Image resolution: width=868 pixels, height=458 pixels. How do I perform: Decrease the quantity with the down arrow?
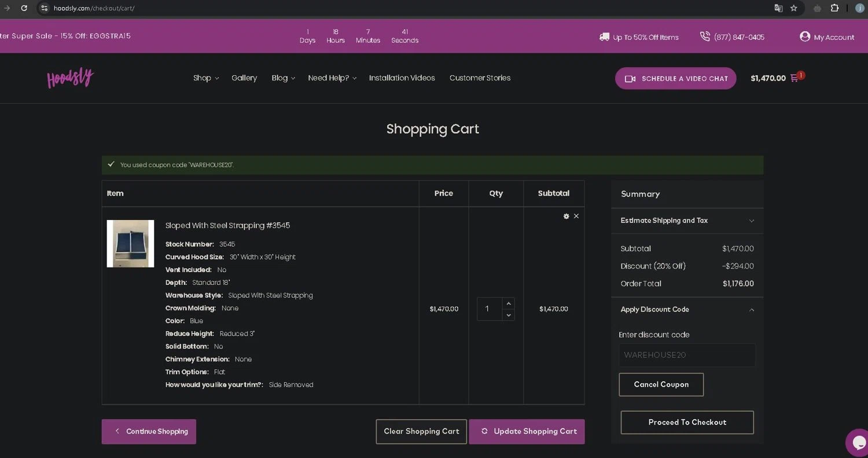[509, 315]
